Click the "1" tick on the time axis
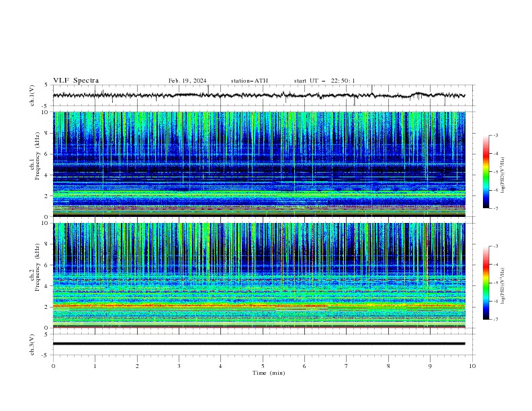This screenshot has height=411, width=532. (x=95, y=366)
